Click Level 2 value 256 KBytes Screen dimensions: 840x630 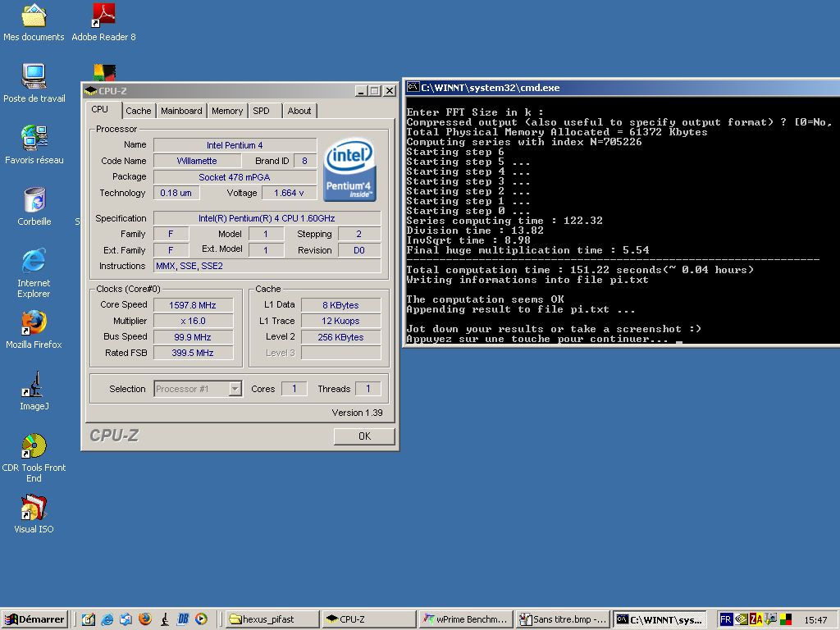(x=340, y=337)
